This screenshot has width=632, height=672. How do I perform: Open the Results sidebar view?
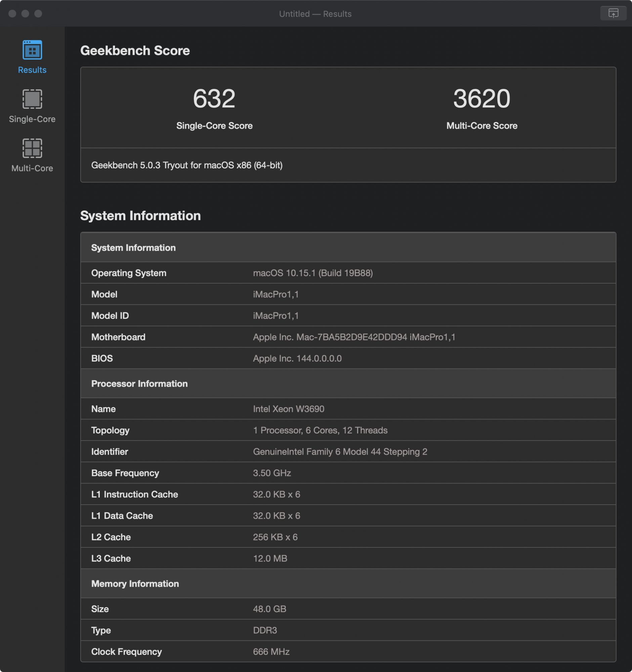32,57
